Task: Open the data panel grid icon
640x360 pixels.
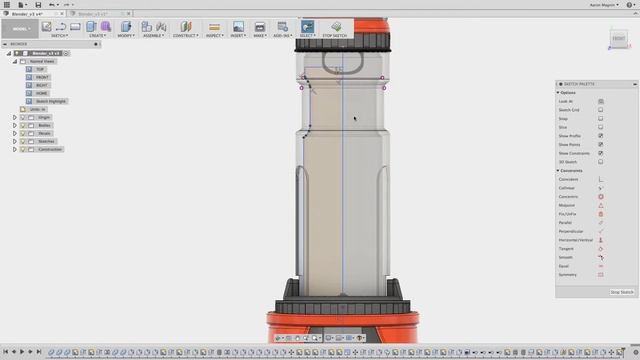Action: 7,4
